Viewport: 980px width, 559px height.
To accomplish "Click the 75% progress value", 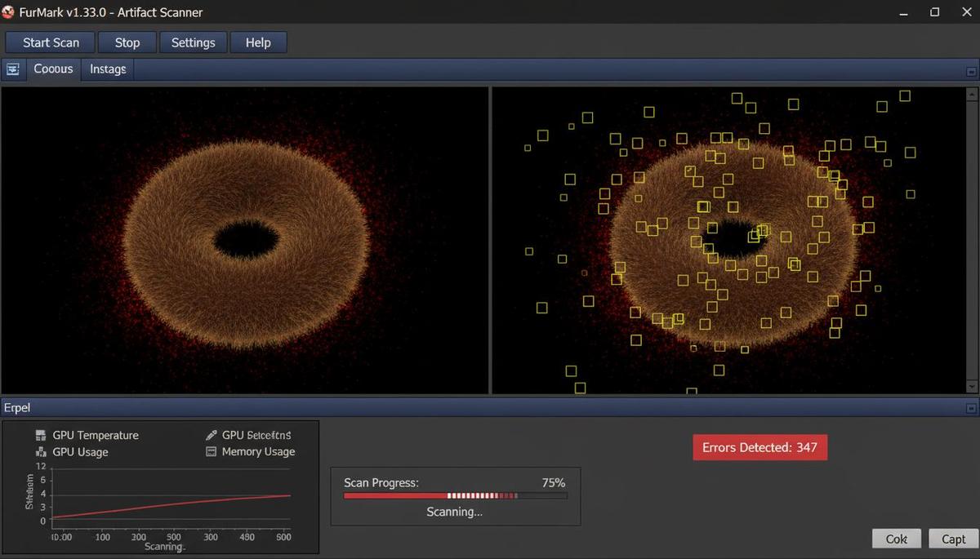I will click(x=554, y=482).
